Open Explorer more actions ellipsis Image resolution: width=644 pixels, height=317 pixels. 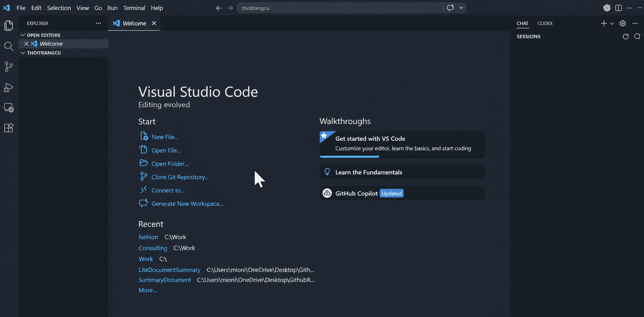pos(98,23)
